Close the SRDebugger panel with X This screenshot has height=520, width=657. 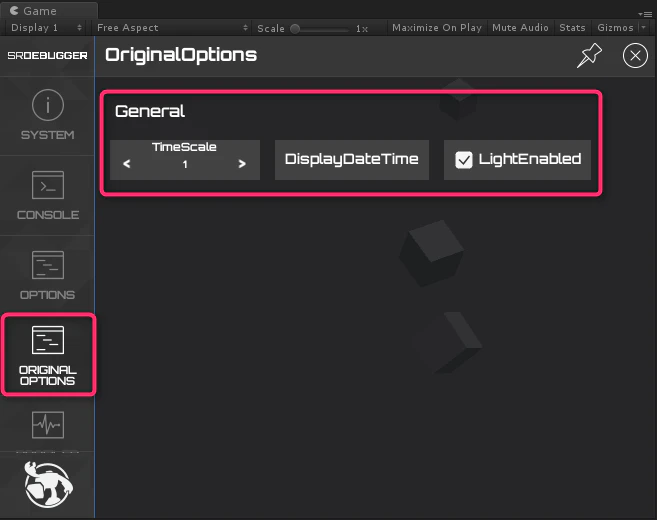(x=635, y=55)
